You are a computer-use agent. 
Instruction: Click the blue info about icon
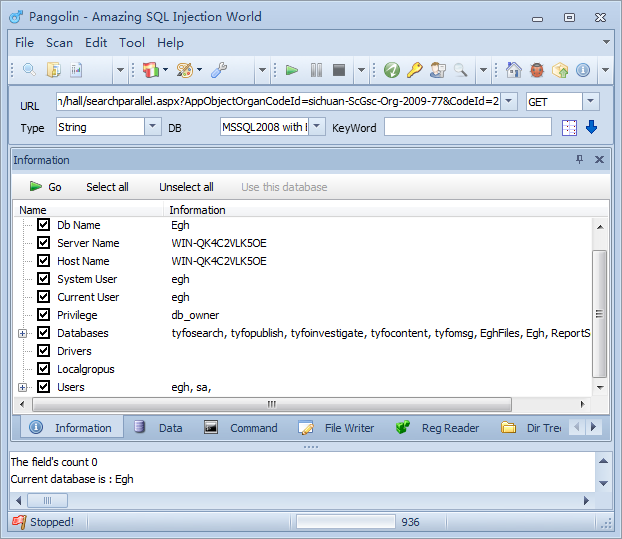583,70
